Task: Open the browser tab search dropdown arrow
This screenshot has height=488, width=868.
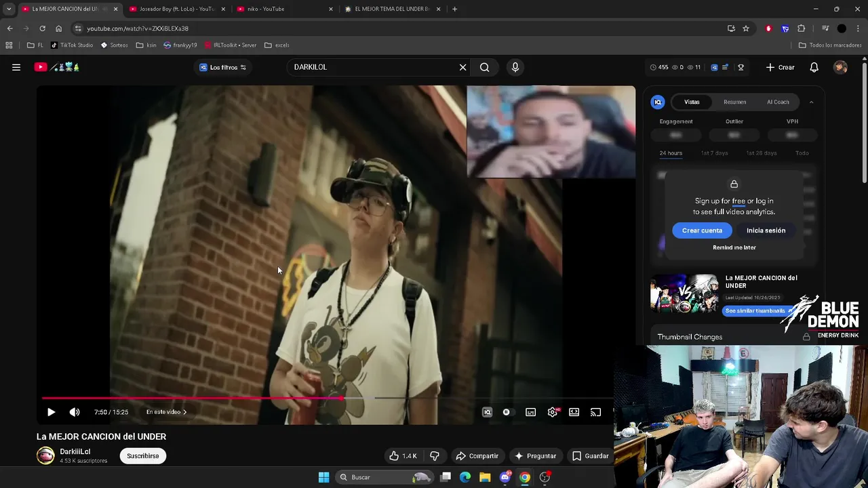Action: click(9, 9)
